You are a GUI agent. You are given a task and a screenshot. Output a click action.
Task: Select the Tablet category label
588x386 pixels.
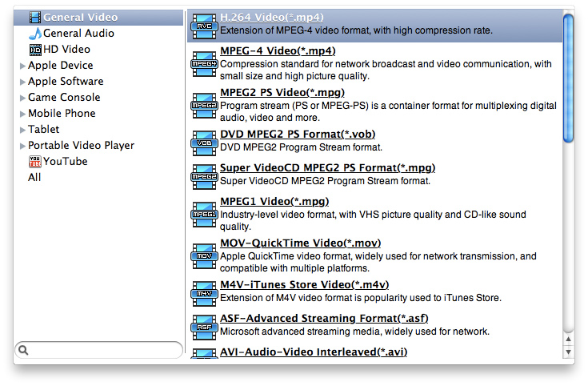click(44, 130)
